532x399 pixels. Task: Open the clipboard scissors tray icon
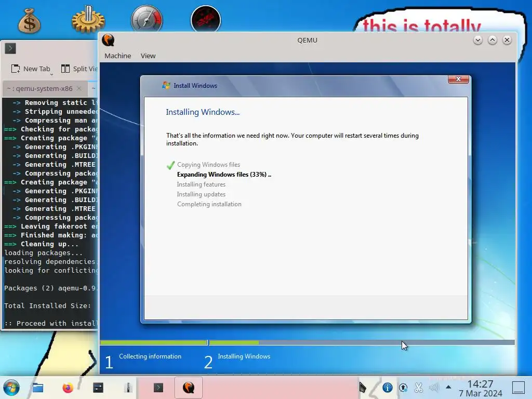click(x=419, y=388)
